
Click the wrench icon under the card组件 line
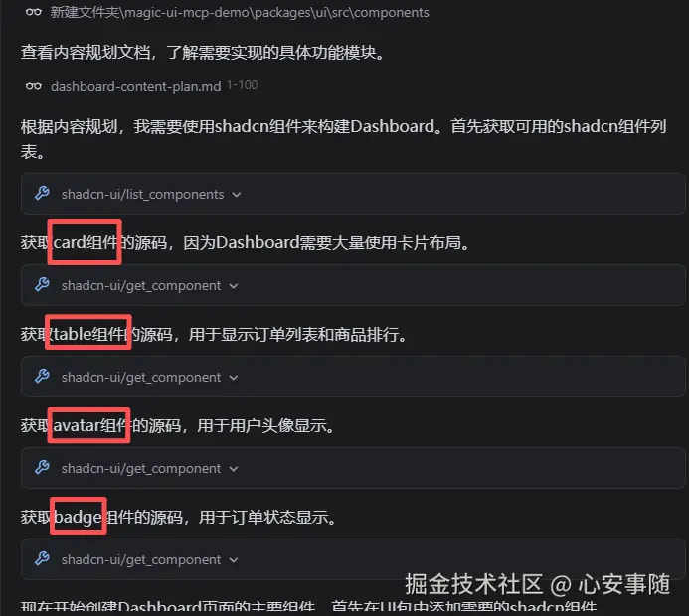pyautogui.click(x=42, y=284)
